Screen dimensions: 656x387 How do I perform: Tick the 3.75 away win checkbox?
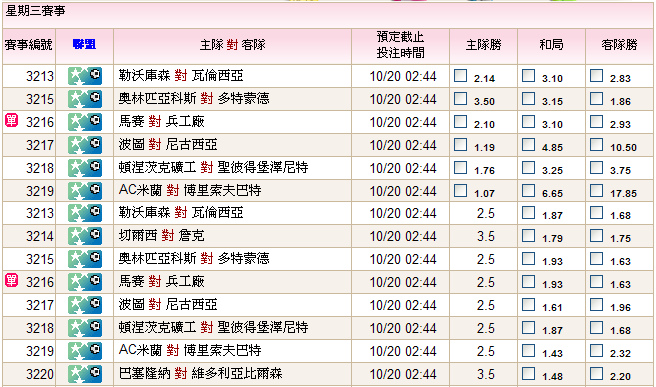(597, 167)
